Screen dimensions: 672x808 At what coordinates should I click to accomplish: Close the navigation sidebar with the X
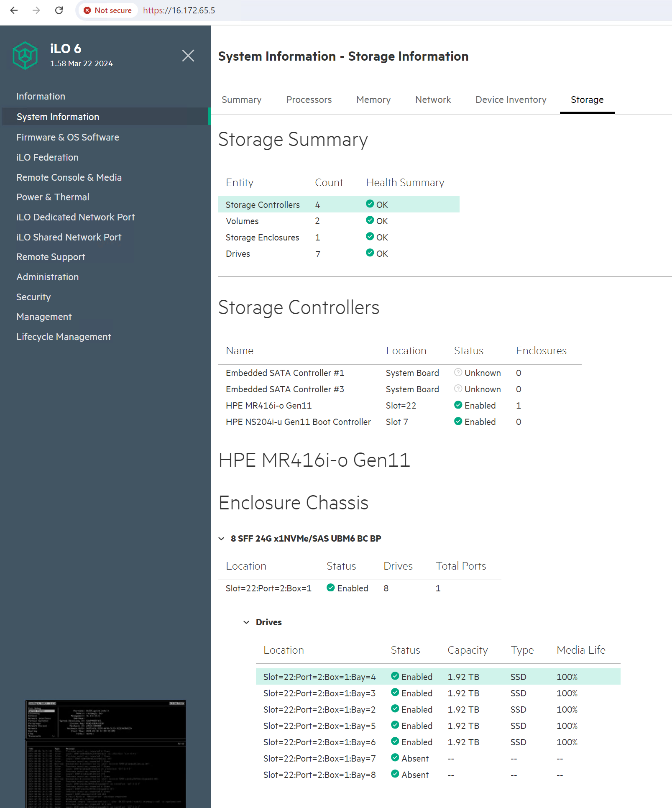[188, 56]
